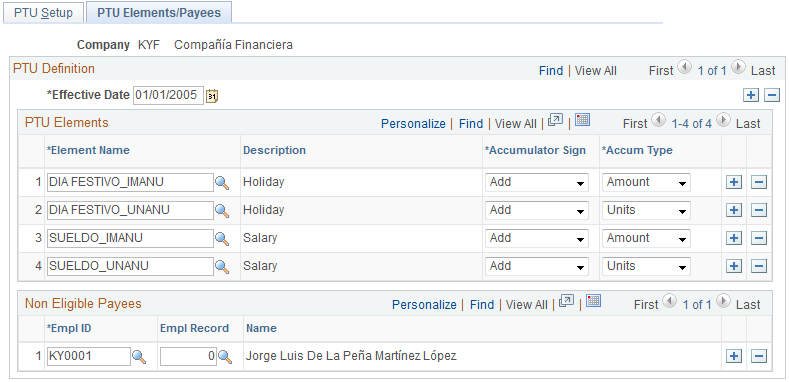Add a new PTU Definition row
The width and height of the screenshot is (789, 382).
coord(751,95)
